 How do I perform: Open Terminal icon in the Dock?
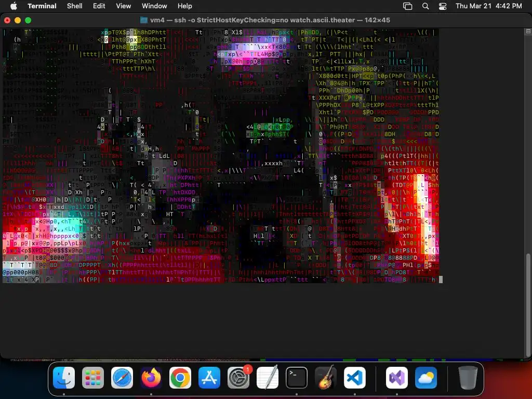click(x=297, y=378)
